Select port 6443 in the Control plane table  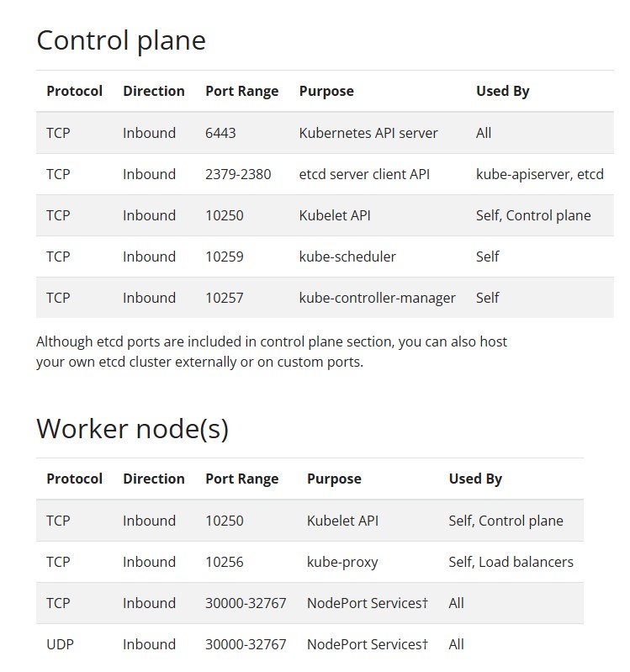click(220, 133)
